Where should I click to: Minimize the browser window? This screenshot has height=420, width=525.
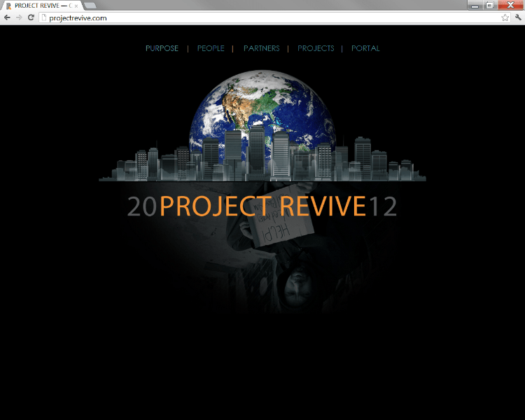[475, 5]
